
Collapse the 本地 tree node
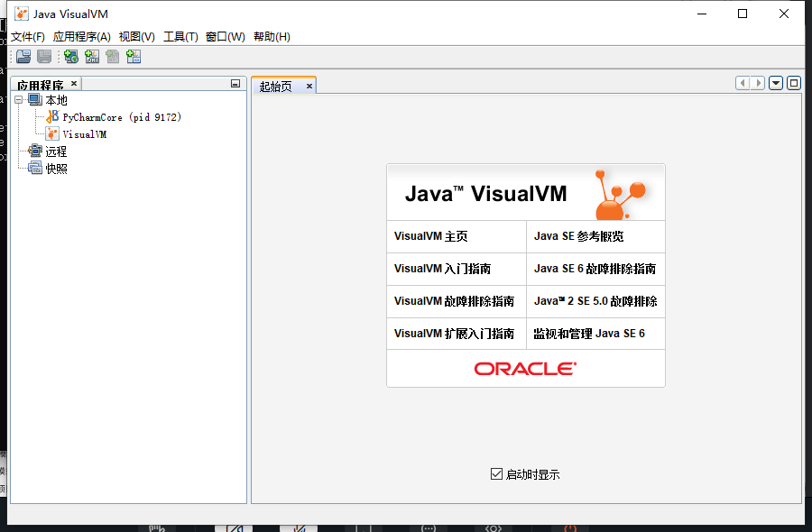pyautogui.click(x=19, y=99)
